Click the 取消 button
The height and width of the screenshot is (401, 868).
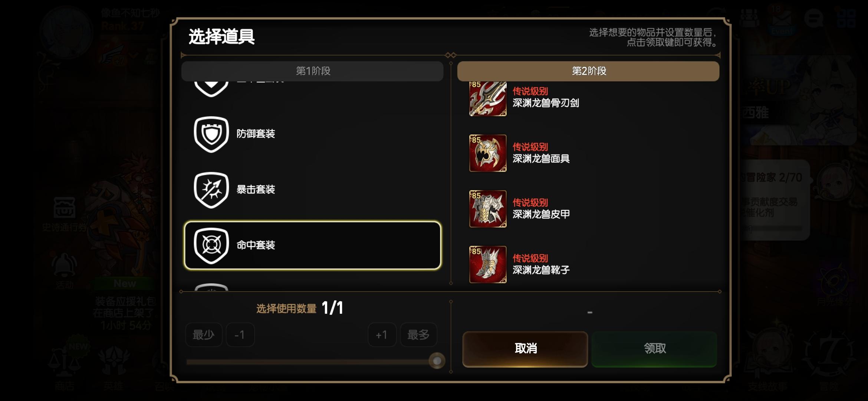pos(525,349)
